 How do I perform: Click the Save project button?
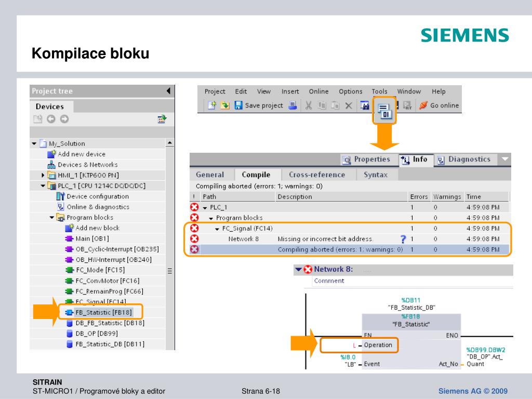pyautogui.click(x=259, y=105)
